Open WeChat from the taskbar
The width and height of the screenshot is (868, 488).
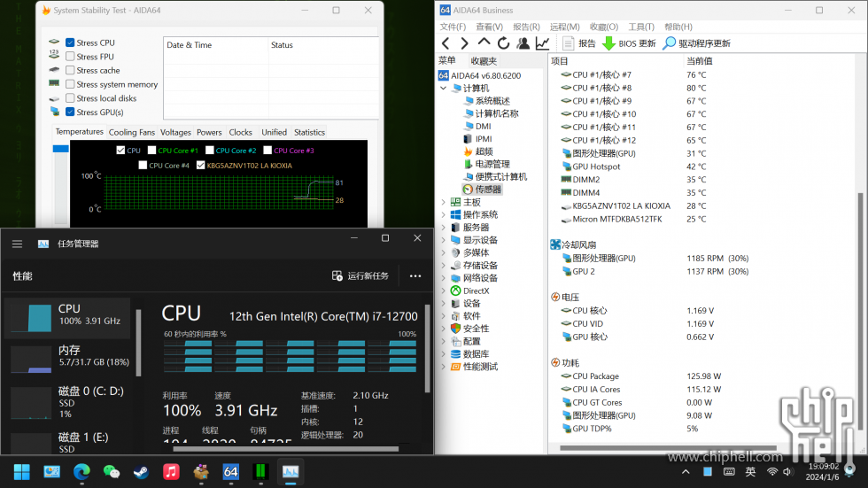(112, 472)
